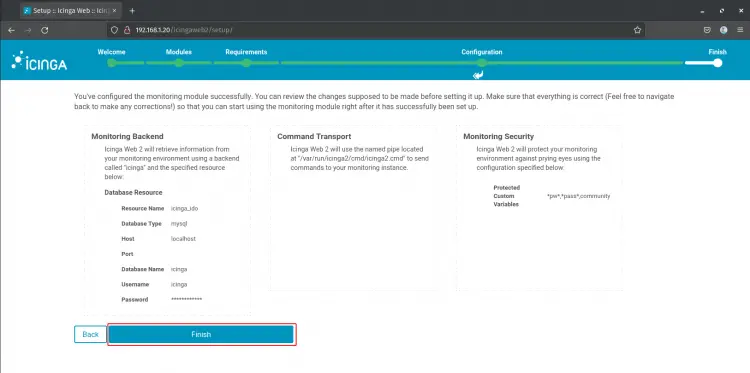Click the return arrow under Configuration

pyautogui.click(x=478, y=75)
